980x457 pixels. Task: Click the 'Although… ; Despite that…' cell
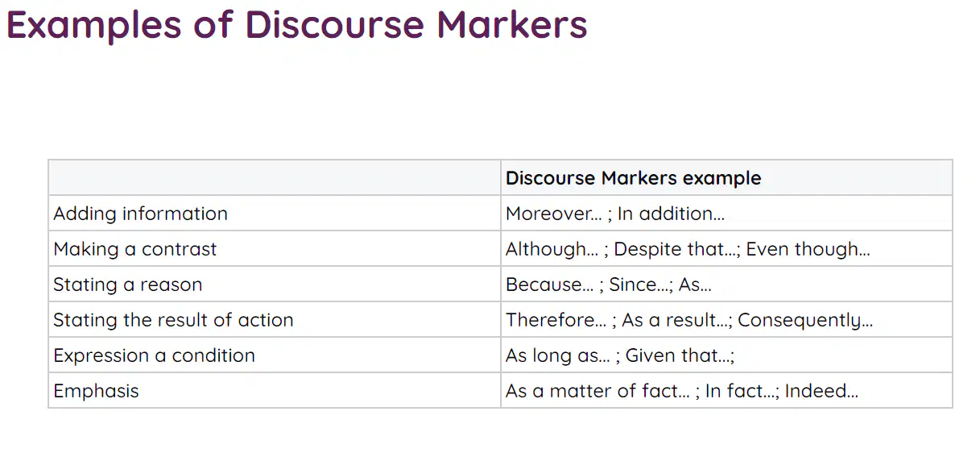(x=726, y=248)
